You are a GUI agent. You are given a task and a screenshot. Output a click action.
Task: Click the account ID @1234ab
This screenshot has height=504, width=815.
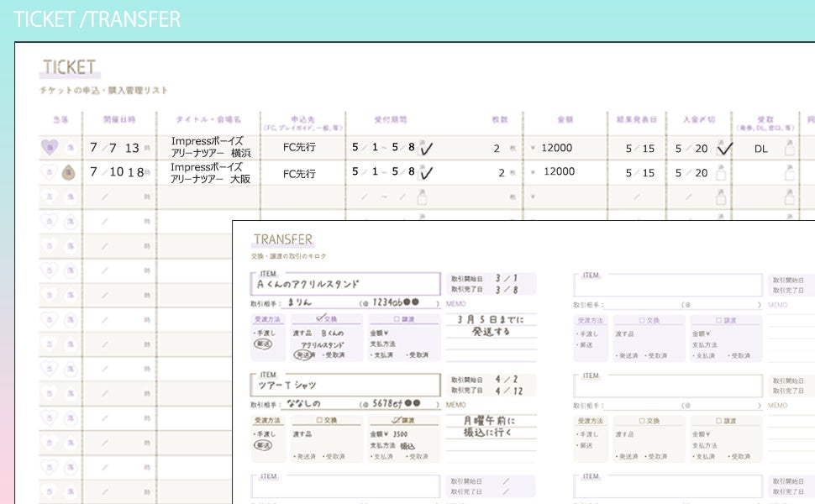pos(391,302)
